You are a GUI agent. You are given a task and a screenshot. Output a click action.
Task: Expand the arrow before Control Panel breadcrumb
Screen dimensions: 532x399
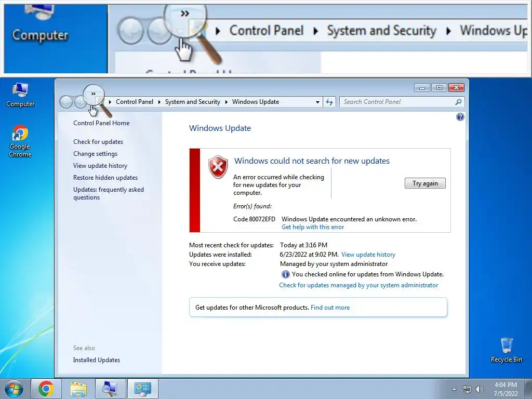(110, 102)
